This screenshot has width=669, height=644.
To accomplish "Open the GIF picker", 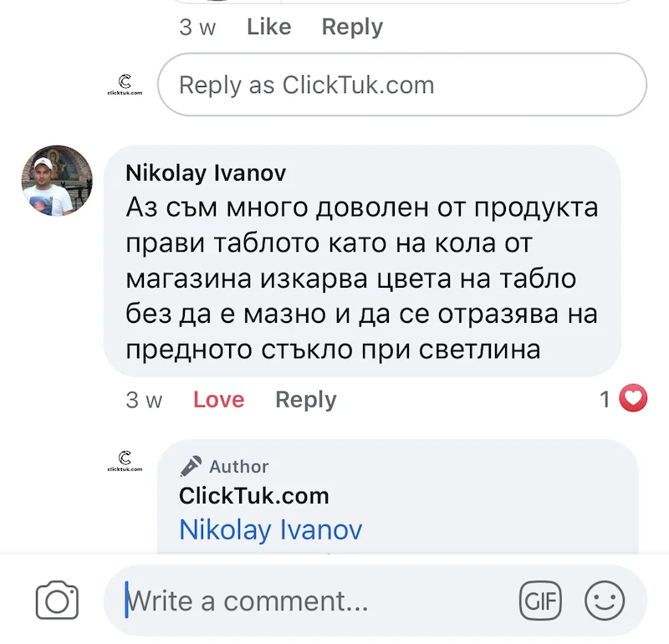I will pyautogui.click(x=540, y=601).
